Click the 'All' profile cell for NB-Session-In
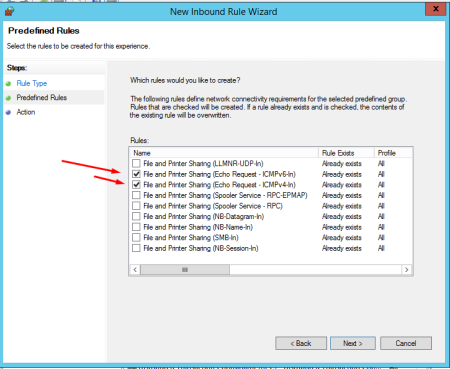 [x=381, y=248]
